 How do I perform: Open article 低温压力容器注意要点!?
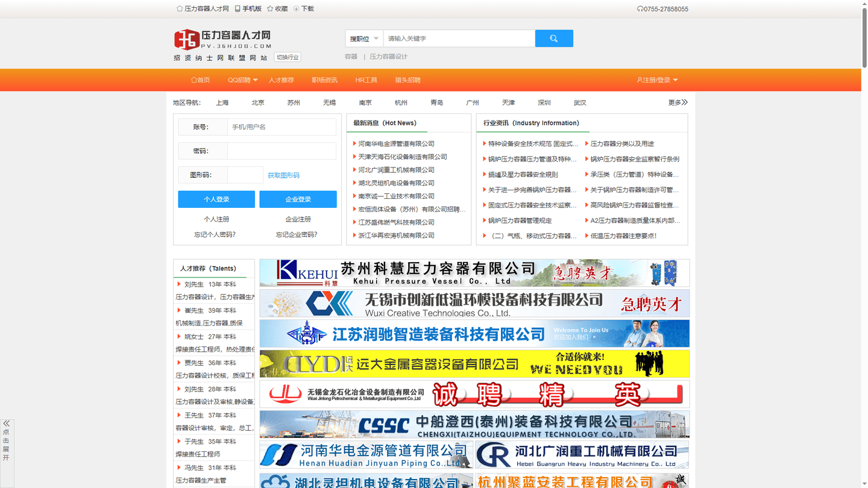point(623,236)
